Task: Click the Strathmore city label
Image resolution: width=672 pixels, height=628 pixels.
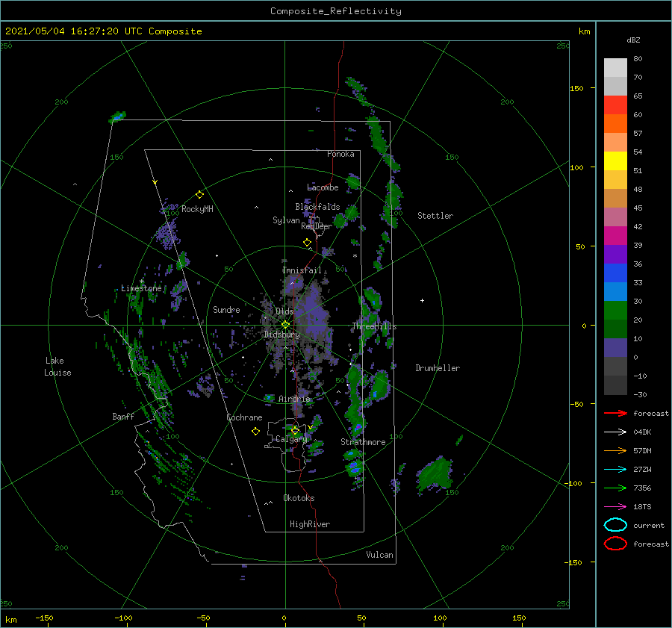Action: pos(363,442)
